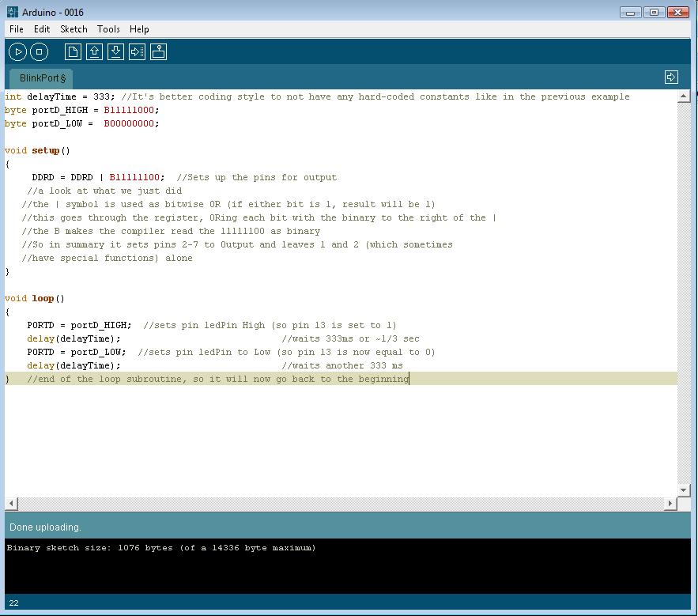The width and height of the screenshot is (698, 616).
Task: Minimize the Arduino window
Action: point(630,12)
